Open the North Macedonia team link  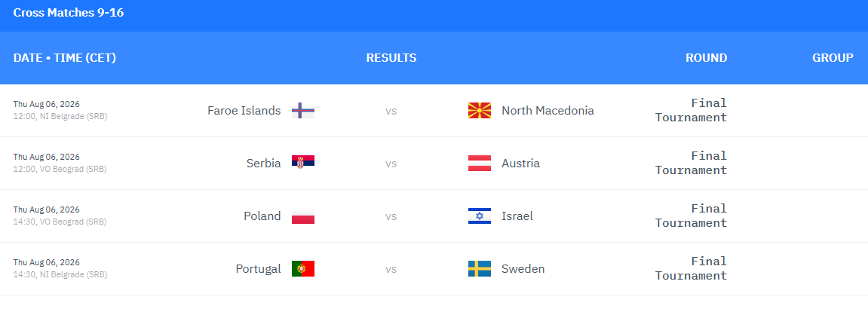point(547,111)
